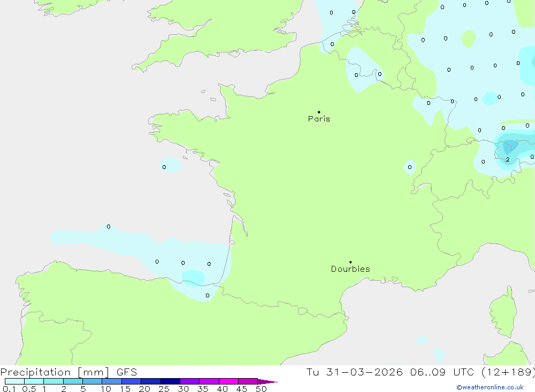Select the Dourbies city label

[x=350, y=269]
